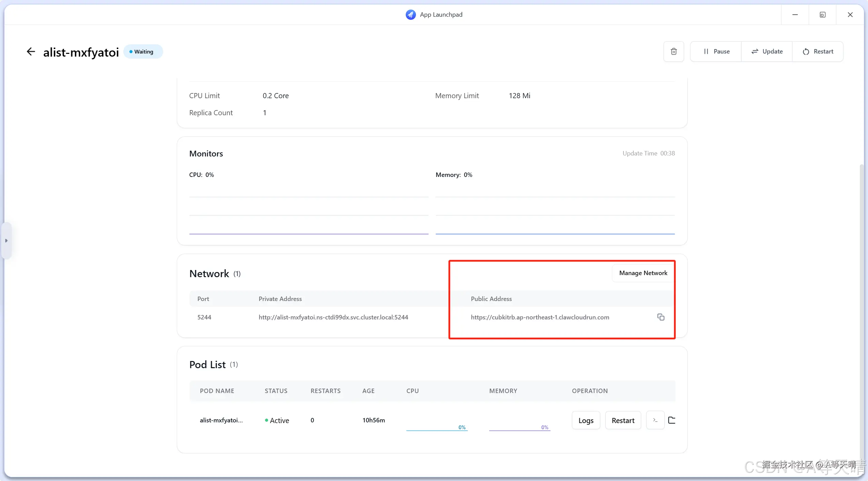The image size is (868, 481).
Task: Open the pod terminal icon
Action: [655, 420]
